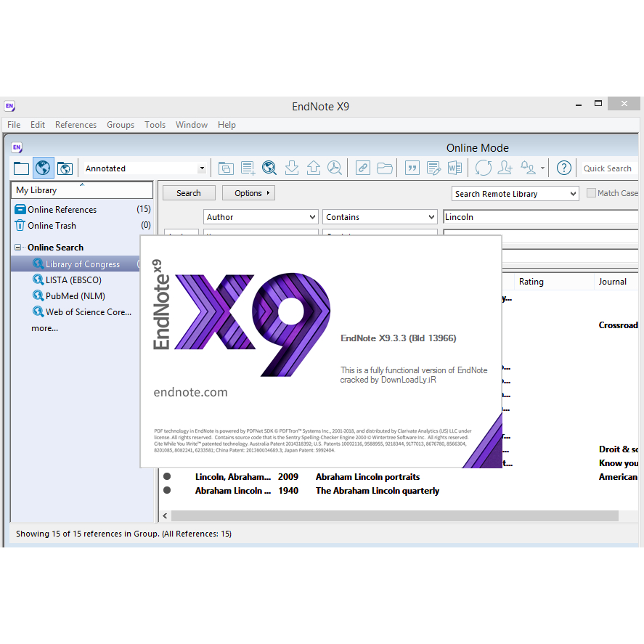
Task: Click the Options button
Action: [x=248, y=193]
